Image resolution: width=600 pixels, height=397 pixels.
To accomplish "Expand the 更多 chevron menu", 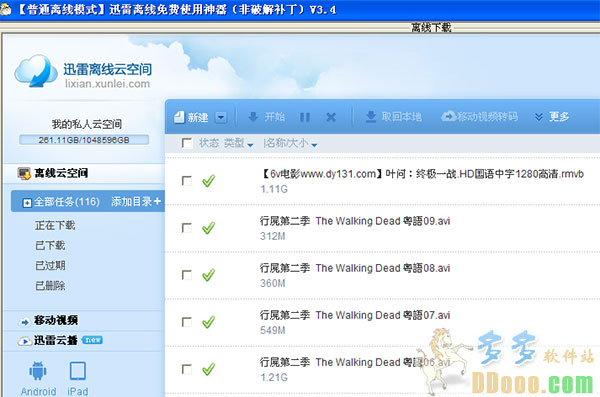I will pos(538,117).
